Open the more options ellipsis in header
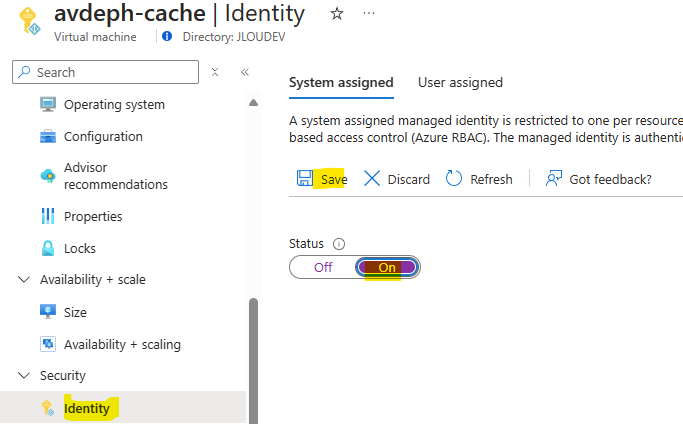 (369, 14)
